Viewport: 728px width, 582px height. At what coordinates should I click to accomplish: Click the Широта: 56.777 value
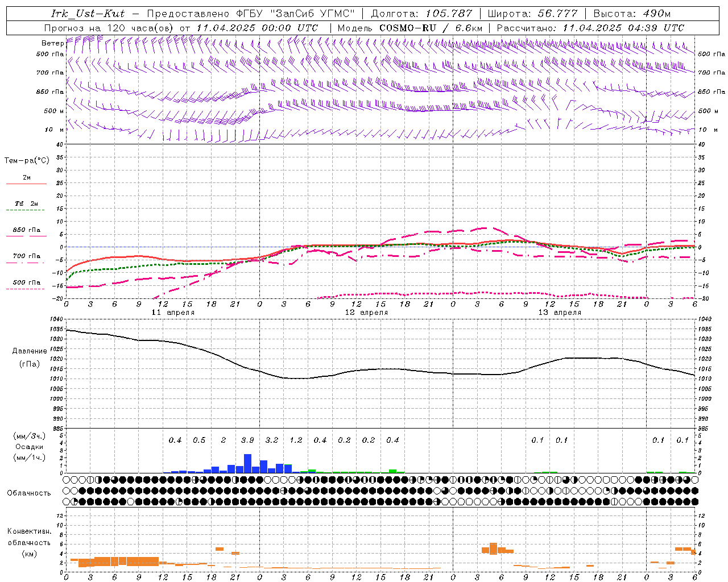tap(533, 14)
